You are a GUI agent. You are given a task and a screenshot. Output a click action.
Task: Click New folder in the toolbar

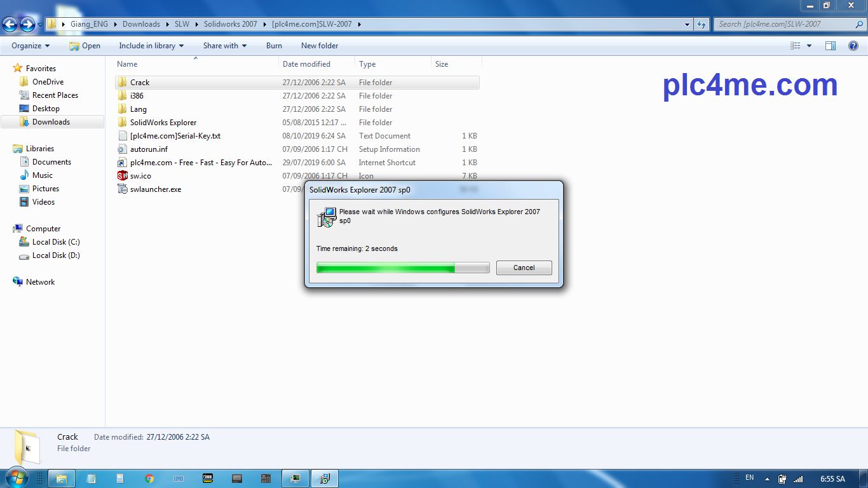pos(320,46)
